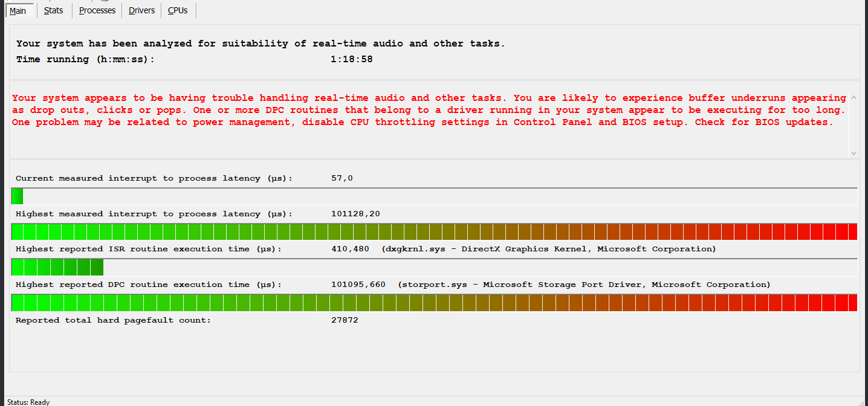Click the hard pagefault count 27872
This screenshot has height=406, width=868.
345,320
